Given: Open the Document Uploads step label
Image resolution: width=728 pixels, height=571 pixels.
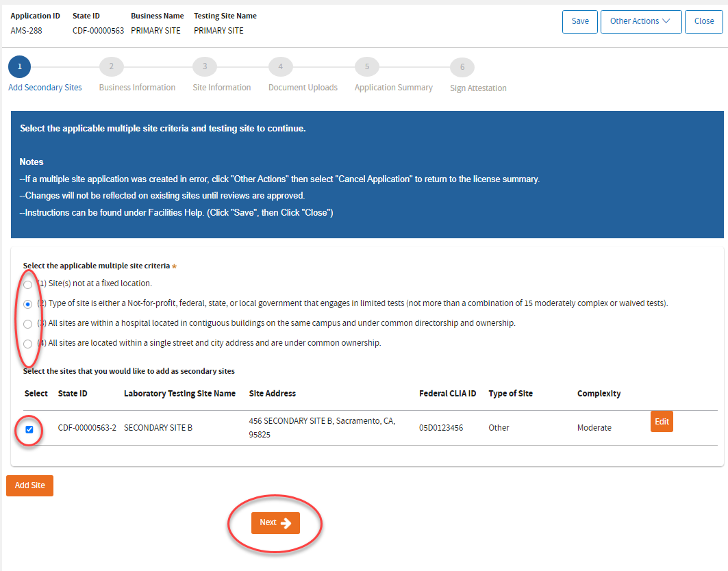Looking at the screenshot, I should tap(303, 88).
